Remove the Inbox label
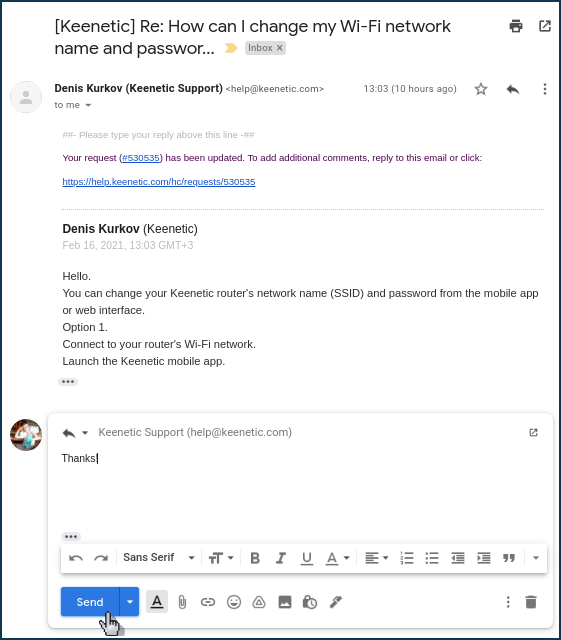 click(x=280, y=48)
